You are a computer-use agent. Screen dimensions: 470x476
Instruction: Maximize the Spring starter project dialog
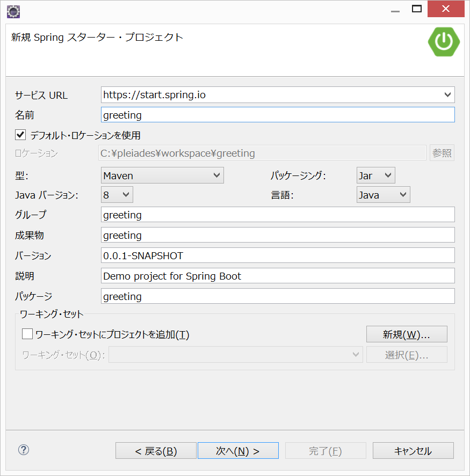(416, 9)
